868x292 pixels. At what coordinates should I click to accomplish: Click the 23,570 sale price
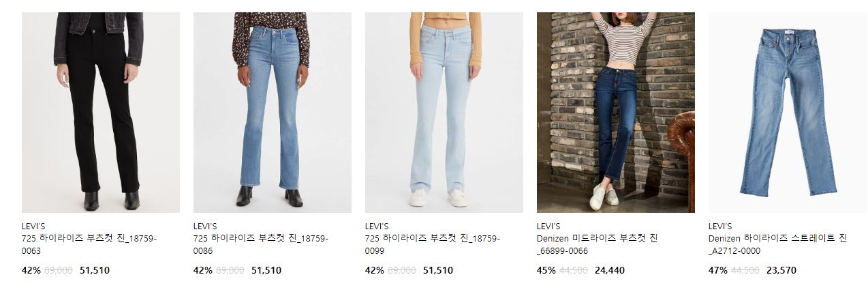tap(781, 271)
